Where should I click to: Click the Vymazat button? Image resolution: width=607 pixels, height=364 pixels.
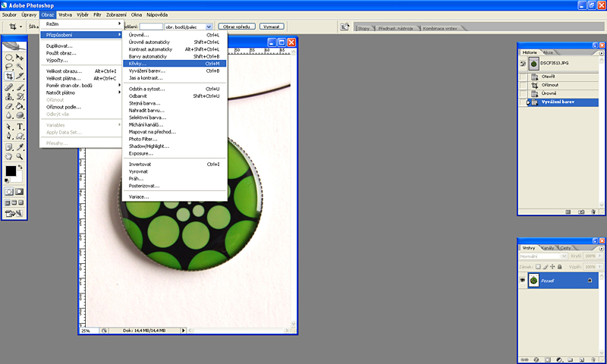(x=272, y=27)
